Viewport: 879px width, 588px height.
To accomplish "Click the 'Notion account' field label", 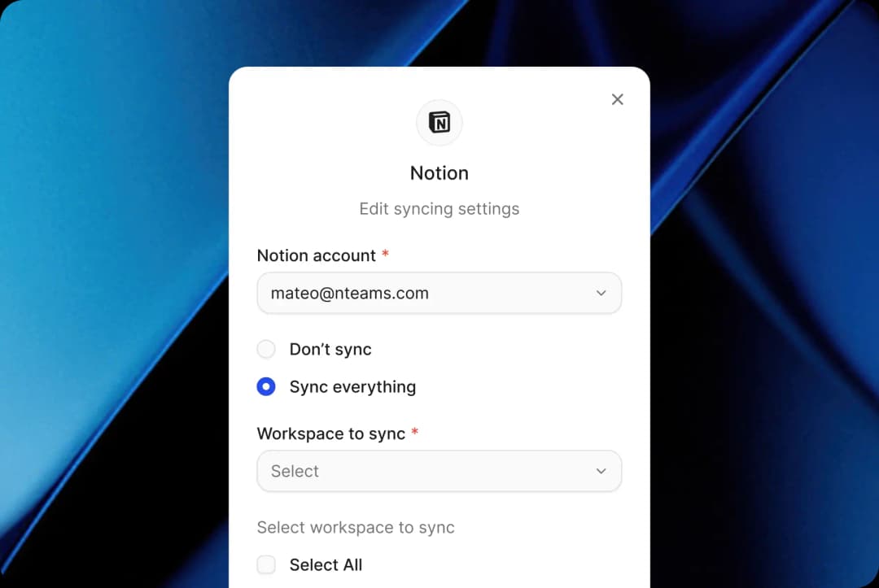I will coord(317,255).
